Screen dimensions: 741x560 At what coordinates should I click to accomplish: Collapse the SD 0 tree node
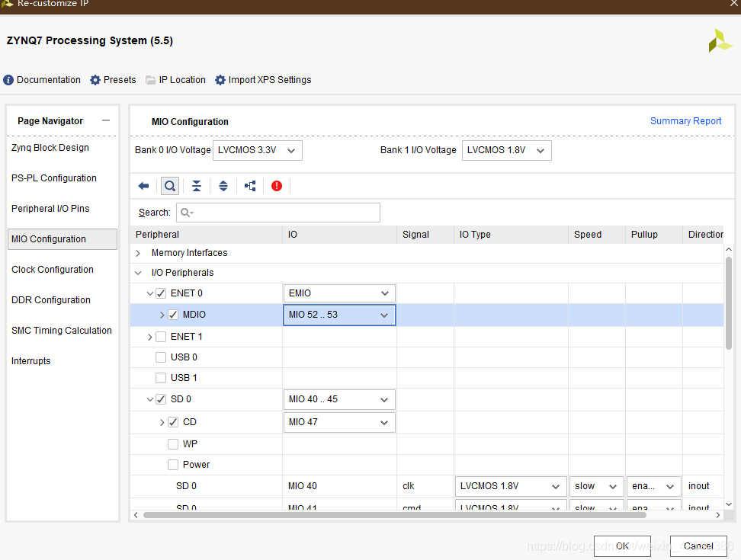tap(150, 399)
